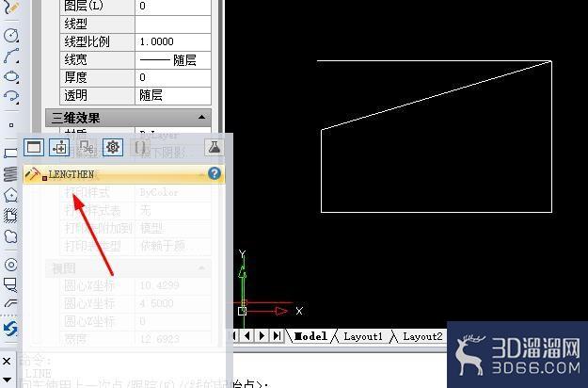Click the flask icon in popup
This screenshot has width=588, height=388.
click(215, 147)
